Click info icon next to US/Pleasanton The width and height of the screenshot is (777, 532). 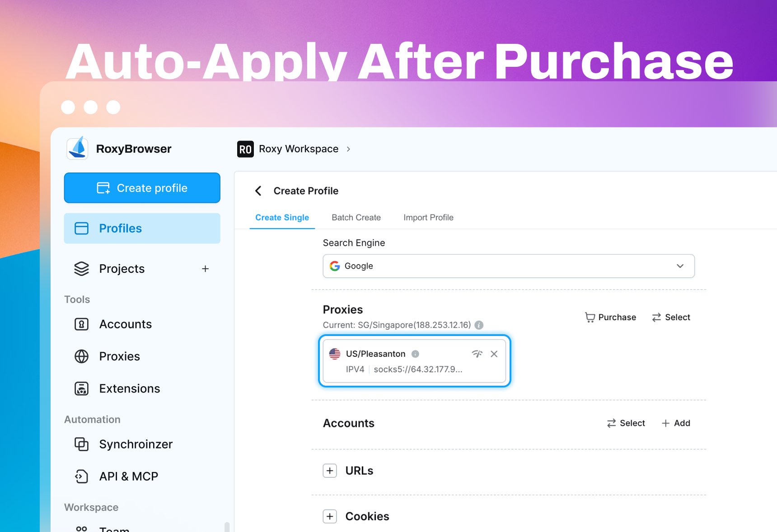coord(415,354)
